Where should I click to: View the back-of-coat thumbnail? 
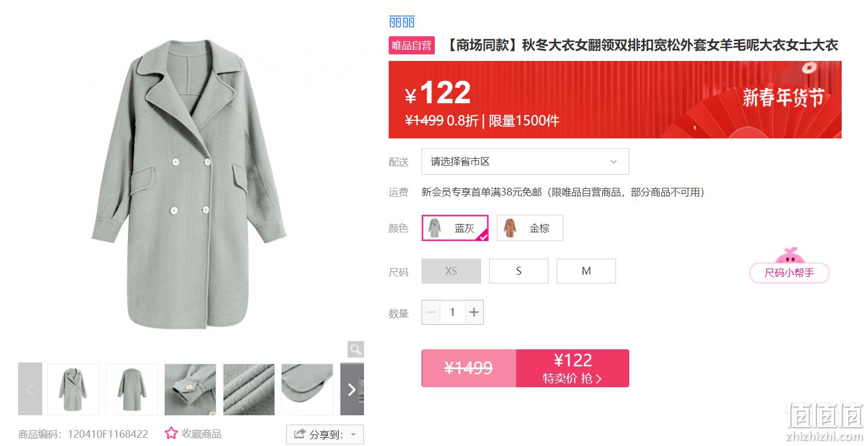click(x=132, y=389)
